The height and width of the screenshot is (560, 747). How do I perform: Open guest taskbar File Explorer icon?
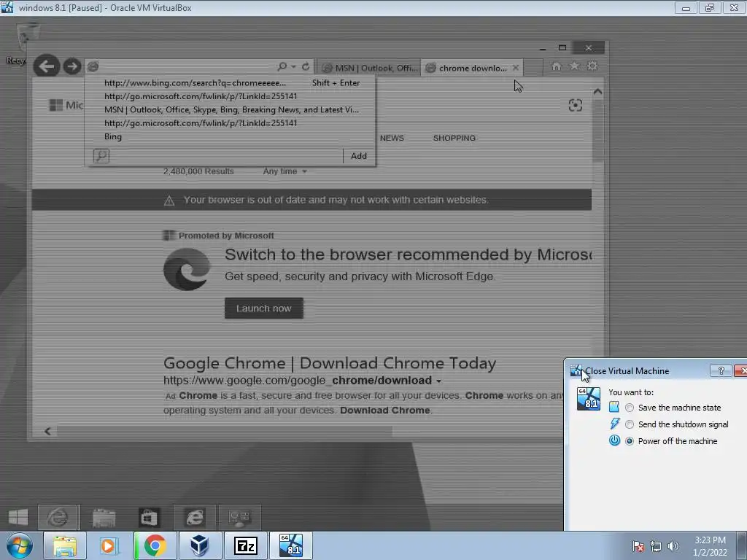tap(104, 518)
